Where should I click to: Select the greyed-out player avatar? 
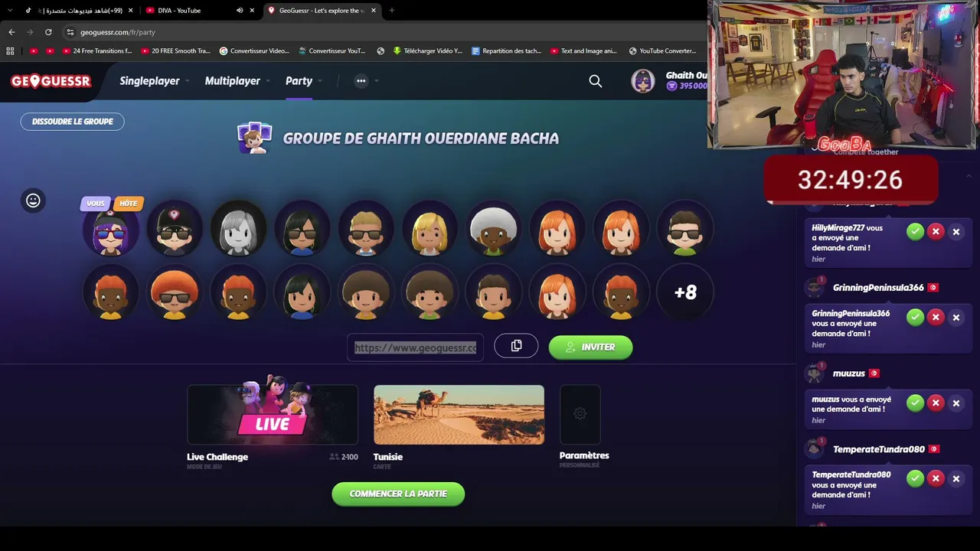(x=238, y=229)
